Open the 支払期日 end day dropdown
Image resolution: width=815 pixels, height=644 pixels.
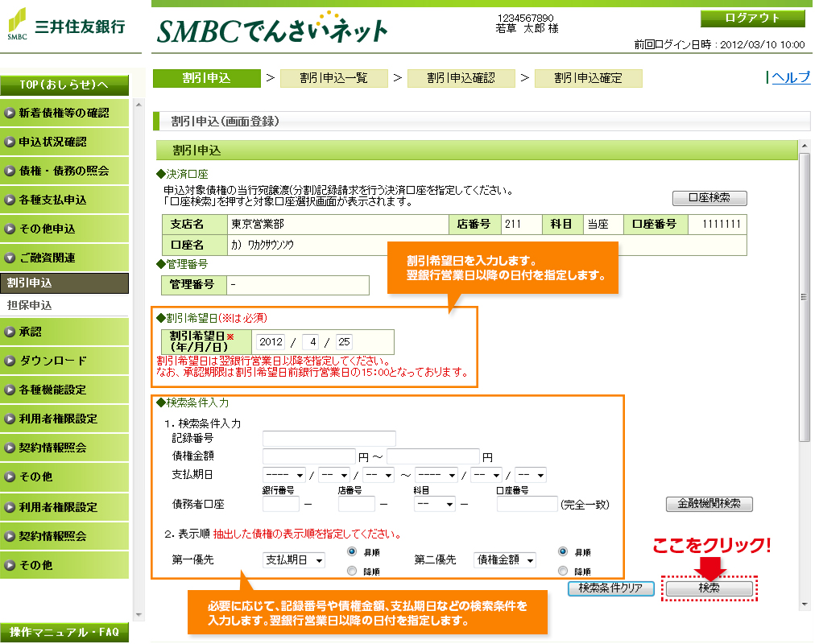pyautogui.click(x=531, y=475)
